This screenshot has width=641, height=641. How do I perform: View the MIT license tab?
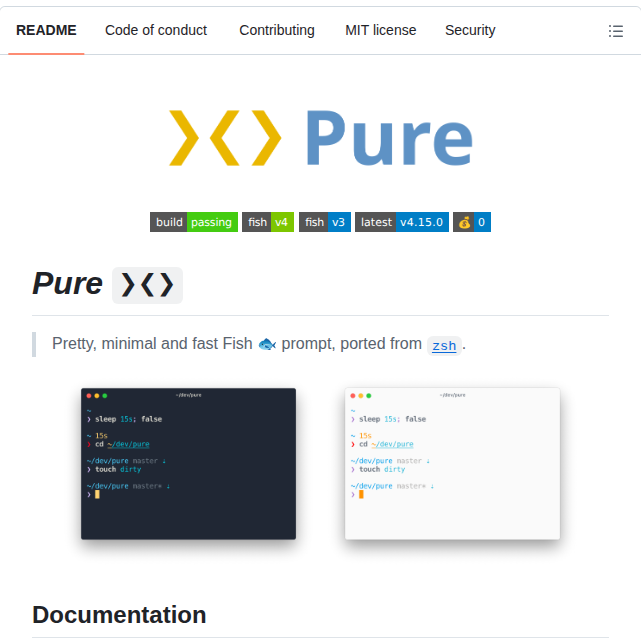[x=381, y=30]
